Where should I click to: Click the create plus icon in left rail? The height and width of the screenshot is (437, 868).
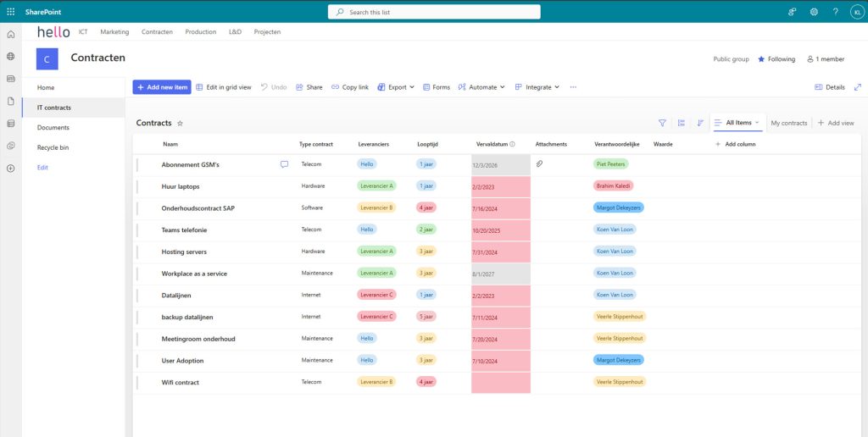(x=10, y=169)
